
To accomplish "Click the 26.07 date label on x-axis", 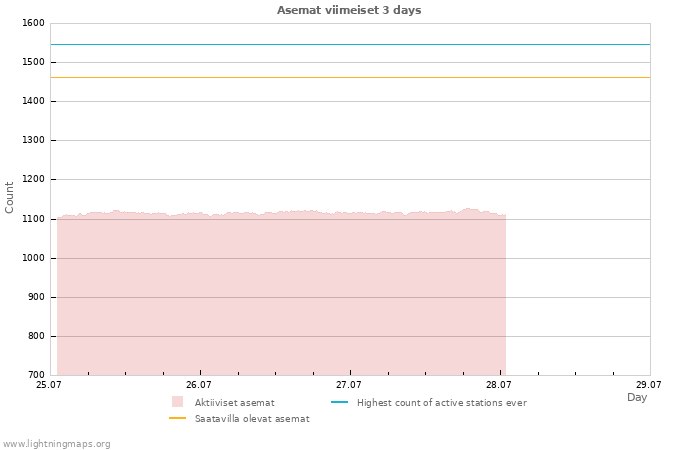I will [x=199, y=384].
